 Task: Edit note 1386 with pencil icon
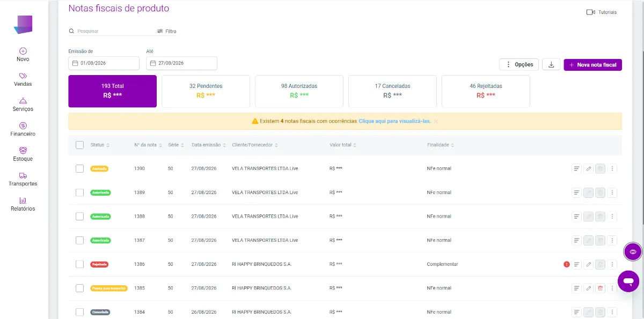589,264
